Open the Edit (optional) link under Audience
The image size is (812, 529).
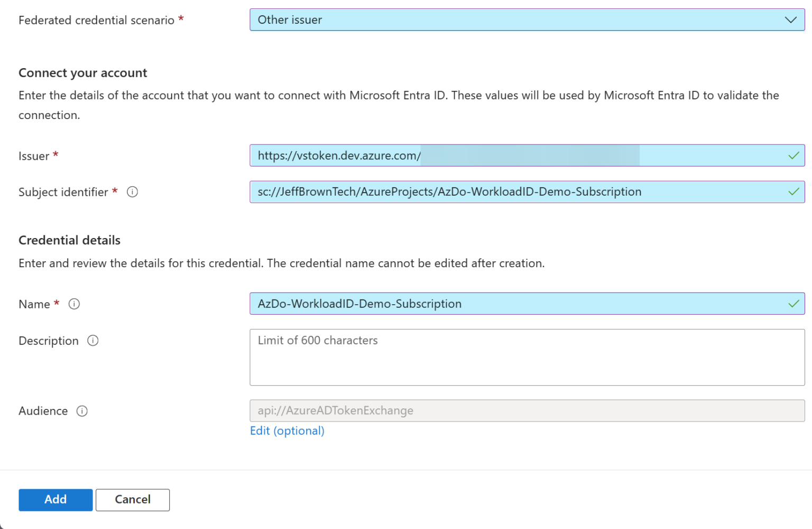coord(287,431)
